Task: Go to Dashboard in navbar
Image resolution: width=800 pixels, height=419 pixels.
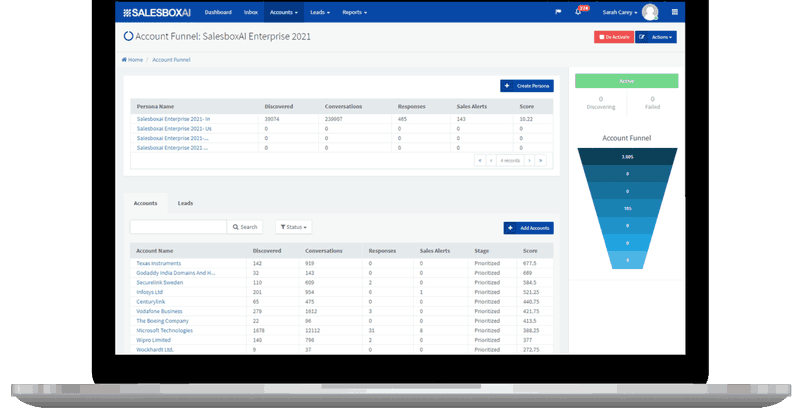Action: 218,12
